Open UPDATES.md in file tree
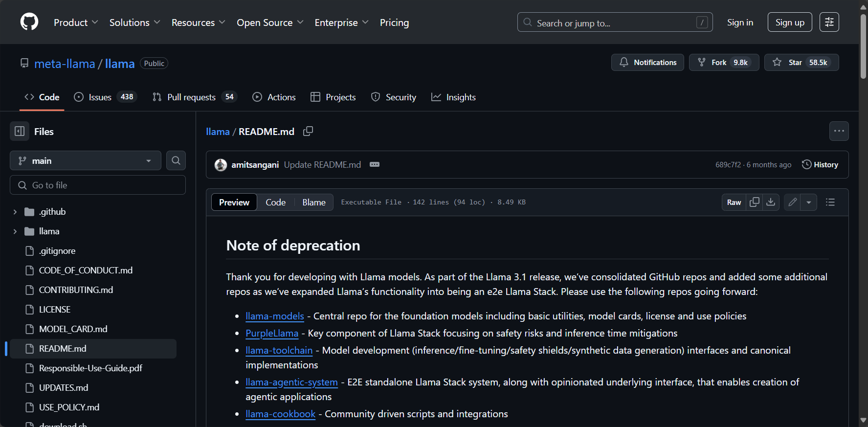This screenshot has height=427, width=868. tap(64, 388)
